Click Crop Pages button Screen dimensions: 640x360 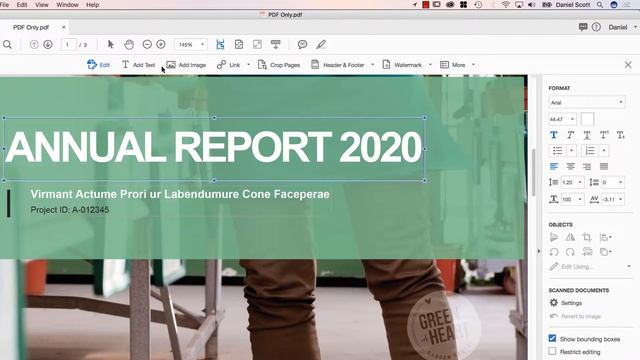(x=279, y=65)
